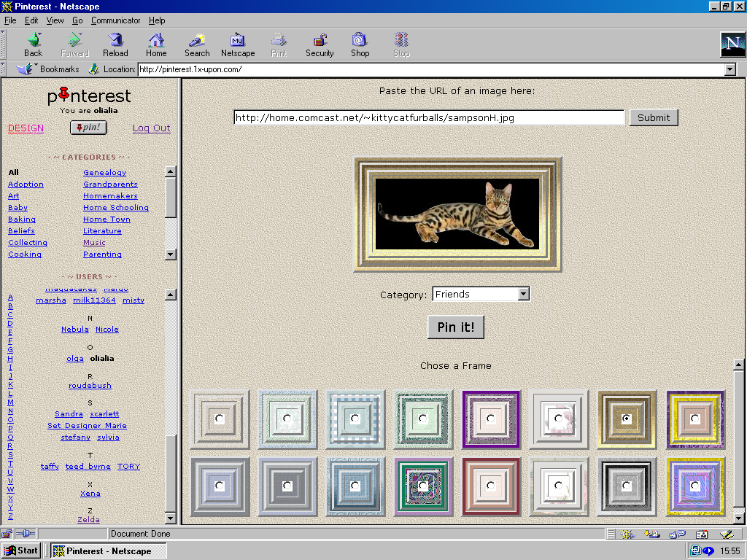Click the image URL text field

pyautogui.click(x=429, y=117)
